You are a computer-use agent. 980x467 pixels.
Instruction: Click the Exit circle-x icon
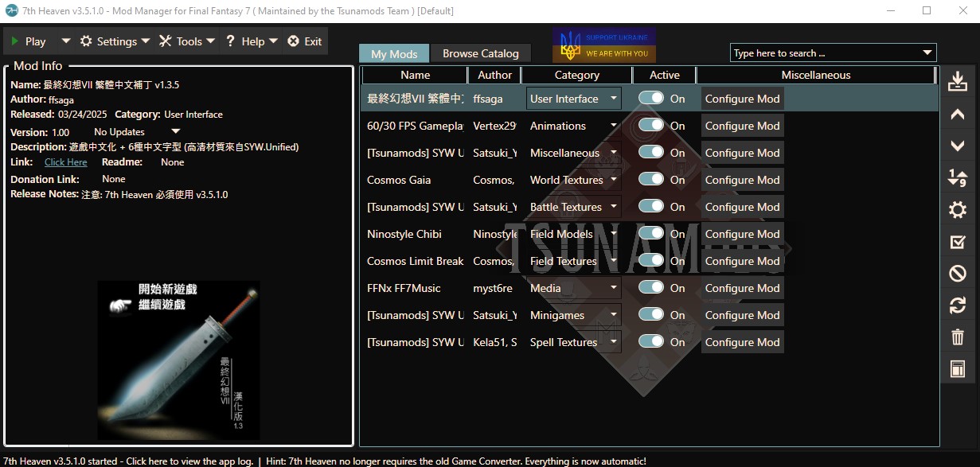293,41
